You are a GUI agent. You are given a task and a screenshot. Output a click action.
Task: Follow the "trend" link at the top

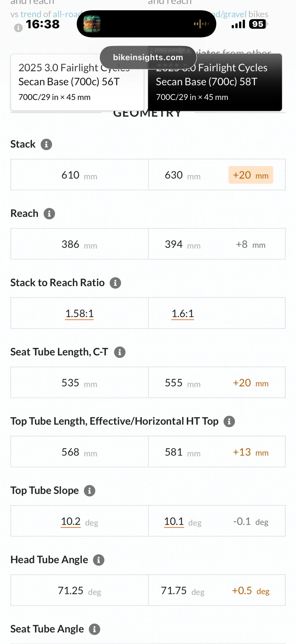tap(31, 14)
